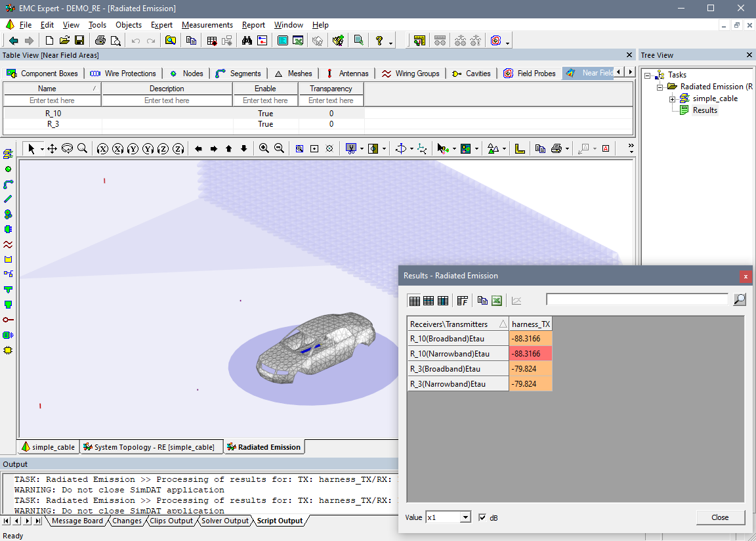Open the Value x1 dropdown
The height and width of the screenshot is (541, 756).
465,517
